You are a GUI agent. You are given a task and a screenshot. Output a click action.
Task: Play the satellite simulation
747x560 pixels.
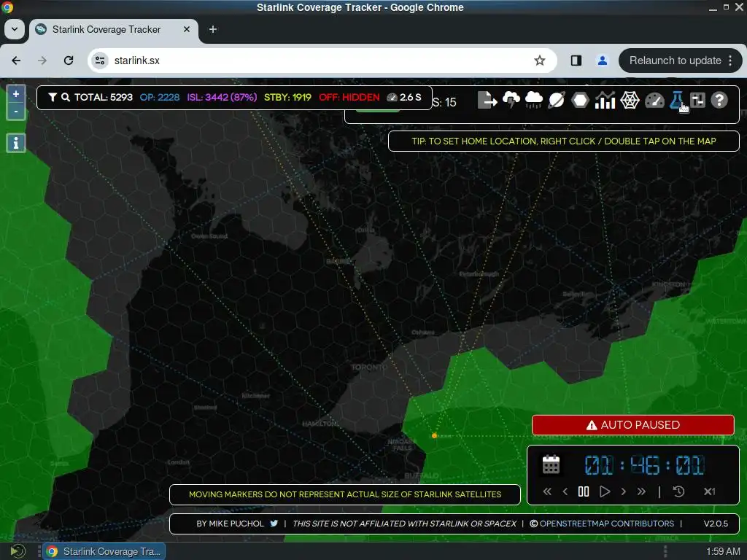coord(605,491)
